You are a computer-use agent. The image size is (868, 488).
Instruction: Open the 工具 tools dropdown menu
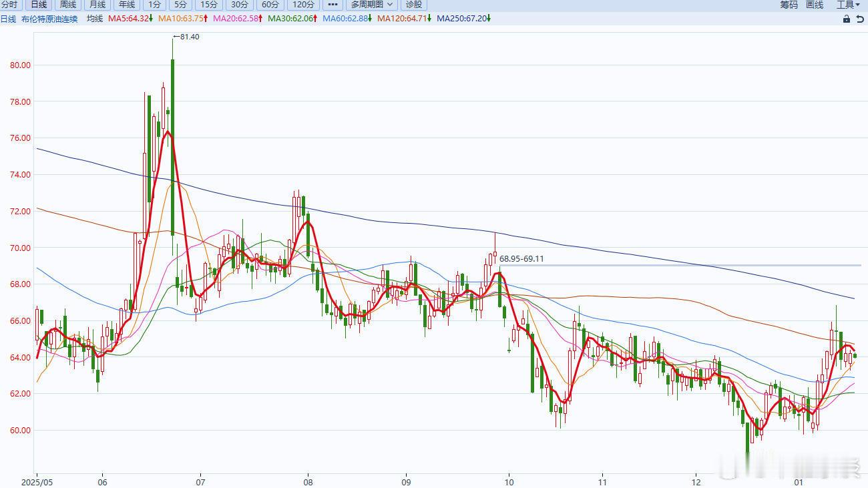[848, 5]
